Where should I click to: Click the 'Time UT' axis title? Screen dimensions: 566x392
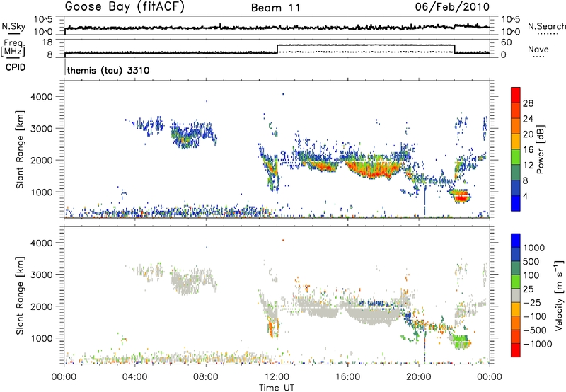coord(277,388)
